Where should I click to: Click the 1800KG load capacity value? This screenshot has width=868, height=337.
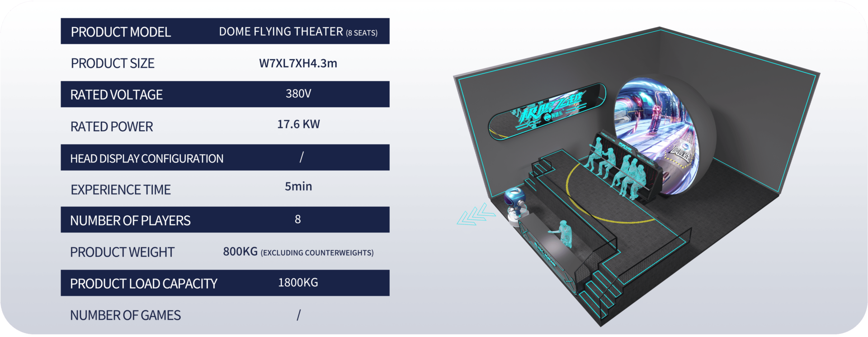[x=298, y=283]
